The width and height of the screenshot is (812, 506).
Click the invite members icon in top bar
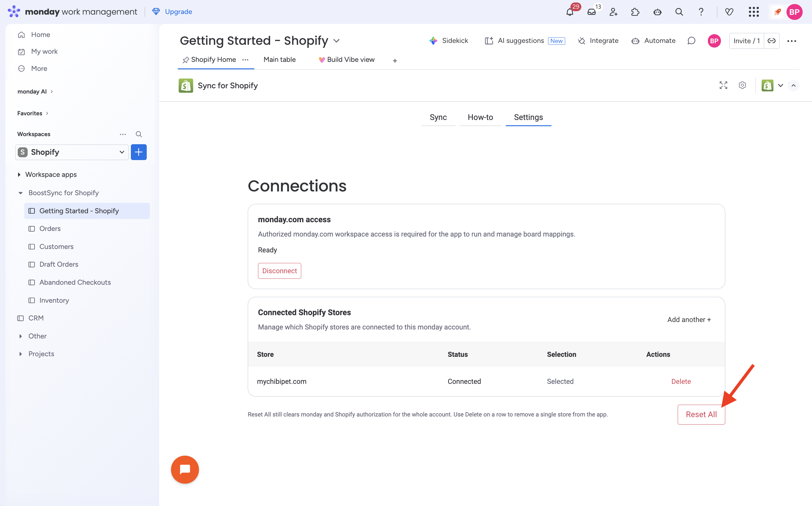(613, 12)
